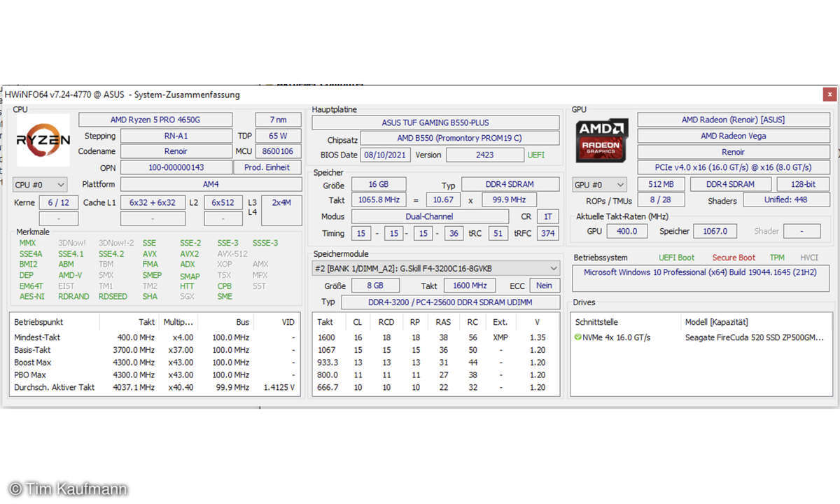The image size is (840, 504).
Task: Select the XMP 1600 timing row
Action: 435,337
